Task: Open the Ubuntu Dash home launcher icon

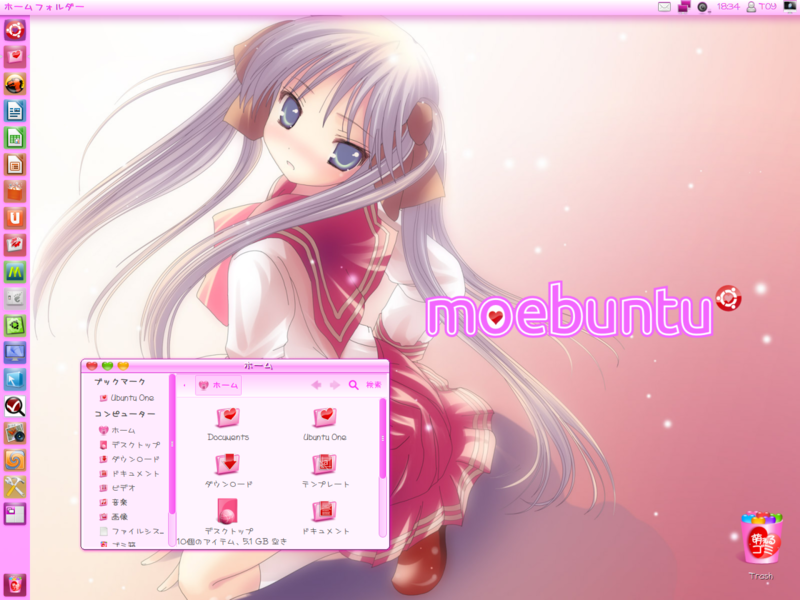Action: tap(15, 30)
